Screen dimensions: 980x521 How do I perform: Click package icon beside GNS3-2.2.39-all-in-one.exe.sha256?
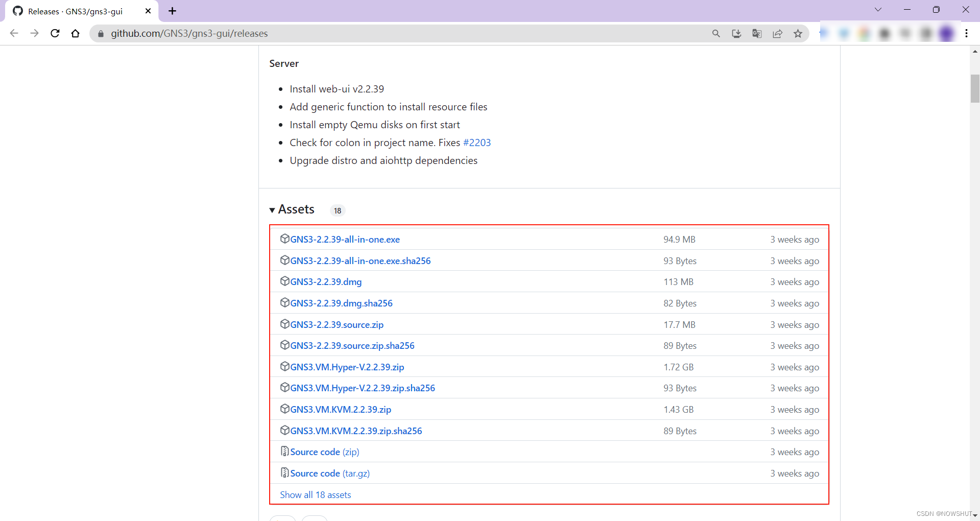[x=285, y=260]
